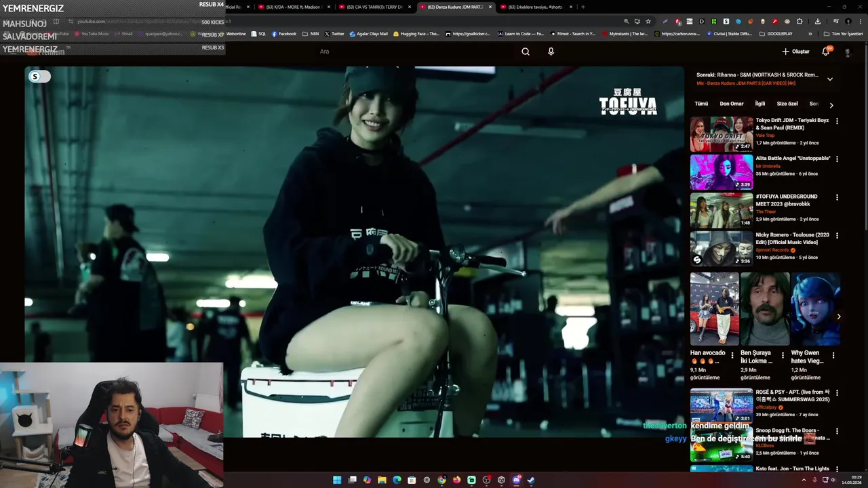Open Mr Umbrella channel link
The height and width of the screenshot is (488, 868).
click(768, 166)
